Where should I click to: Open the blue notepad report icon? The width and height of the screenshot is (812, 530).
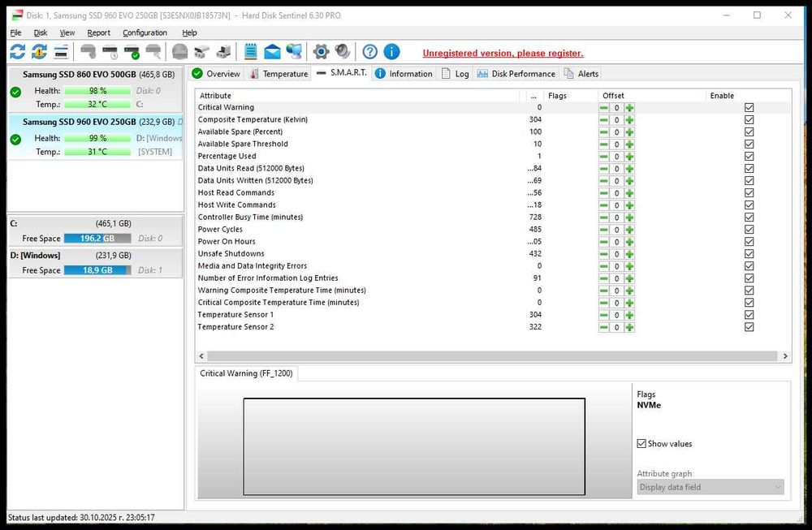(x=251, y=52)
